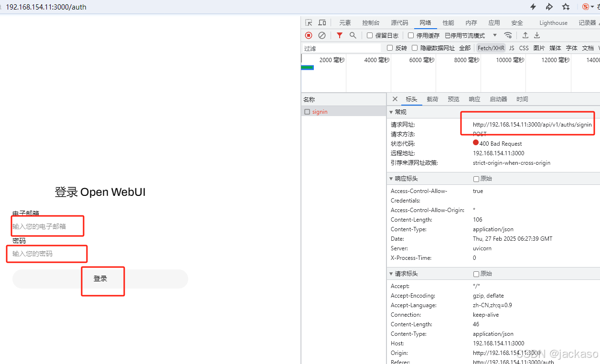The image size is (600, 364).
Task: Filter requests by Fetch/XHR type
Action: (491, 48)
